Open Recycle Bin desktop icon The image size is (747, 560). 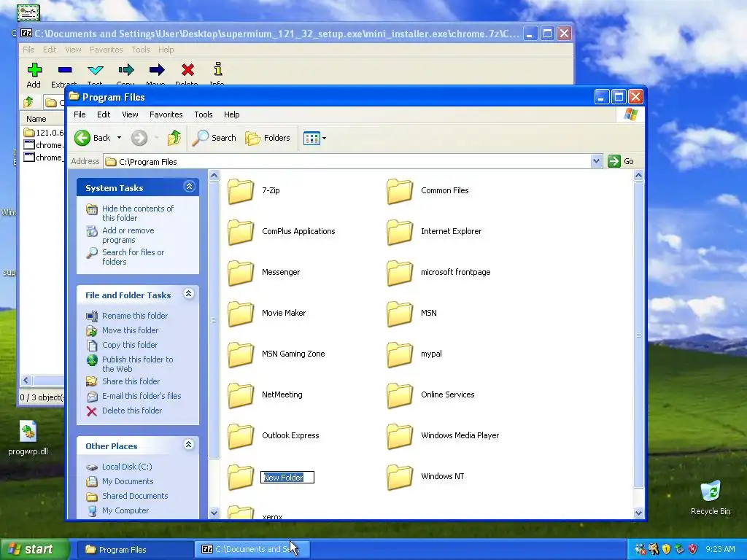click(711, 498)
